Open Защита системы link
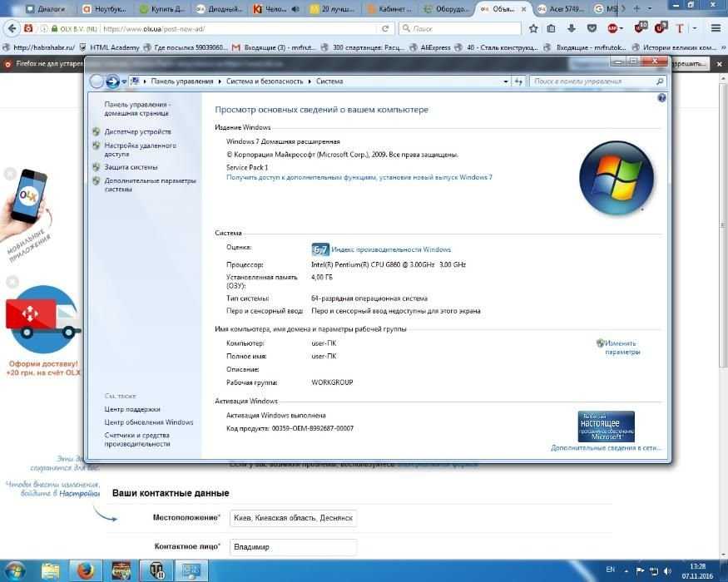This screenshot has width=728, height=582. coord(131,167)
